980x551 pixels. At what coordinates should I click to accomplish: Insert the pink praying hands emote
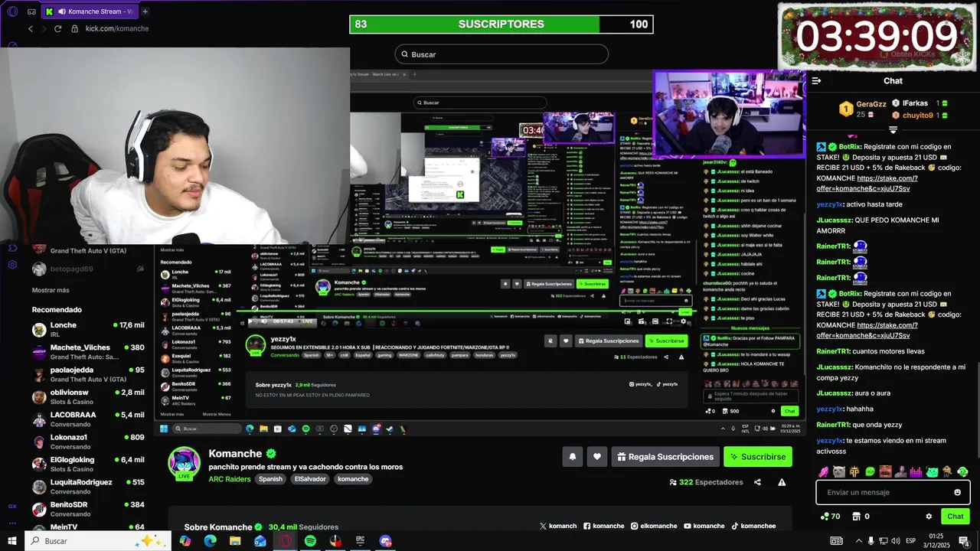pyautogui.click(x=824, y=471)
